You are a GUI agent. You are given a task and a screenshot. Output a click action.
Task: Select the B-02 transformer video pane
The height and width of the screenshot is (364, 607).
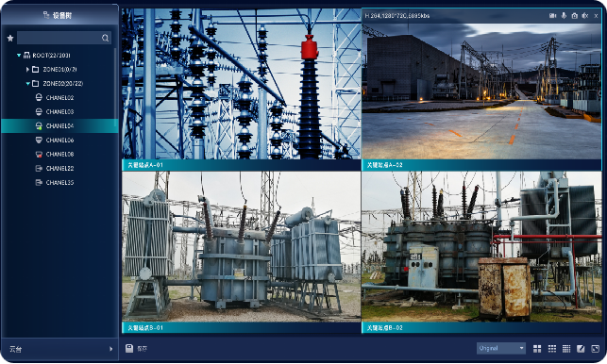tap(481, 247)
